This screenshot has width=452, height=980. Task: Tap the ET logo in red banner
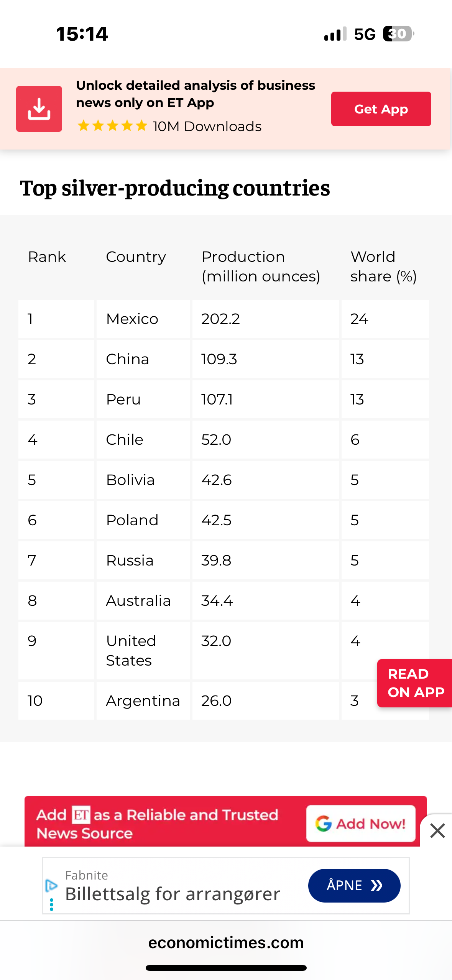81,815
